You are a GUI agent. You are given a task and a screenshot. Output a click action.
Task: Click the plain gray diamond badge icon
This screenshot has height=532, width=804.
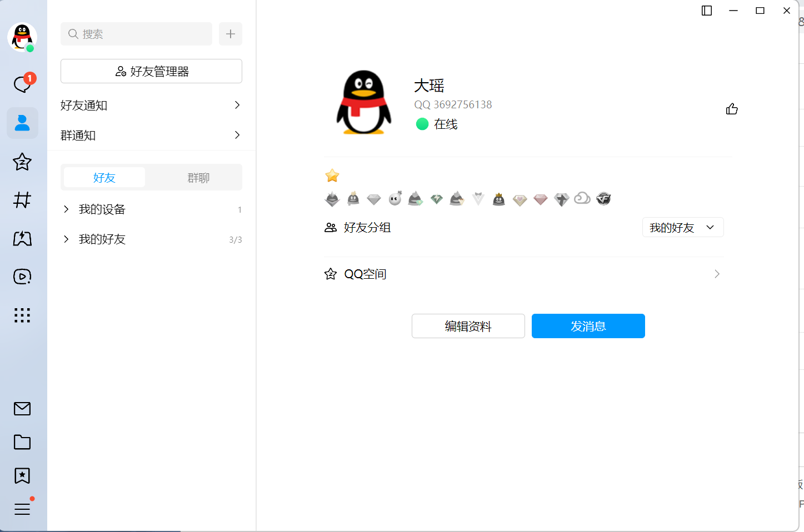(374, 199)
